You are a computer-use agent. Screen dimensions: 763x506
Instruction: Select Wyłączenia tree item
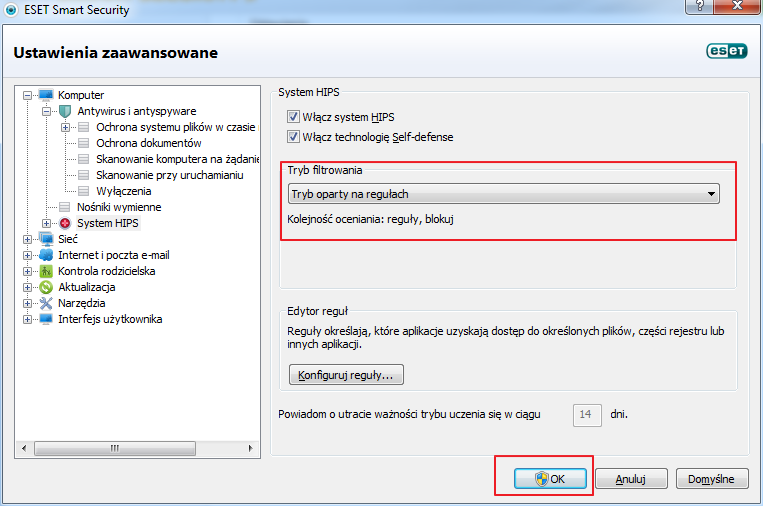(124, 191)
